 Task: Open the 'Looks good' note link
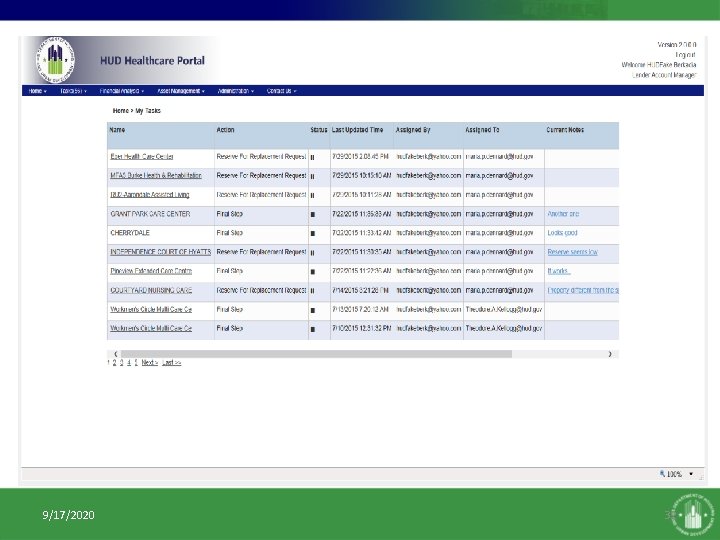coord(562,233)
